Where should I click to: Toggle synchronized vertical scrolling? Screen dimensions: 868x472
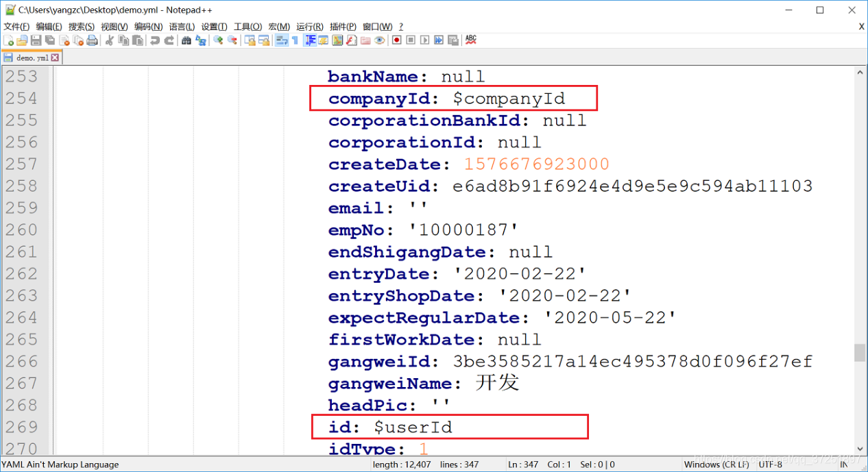(x=250, y=40)
